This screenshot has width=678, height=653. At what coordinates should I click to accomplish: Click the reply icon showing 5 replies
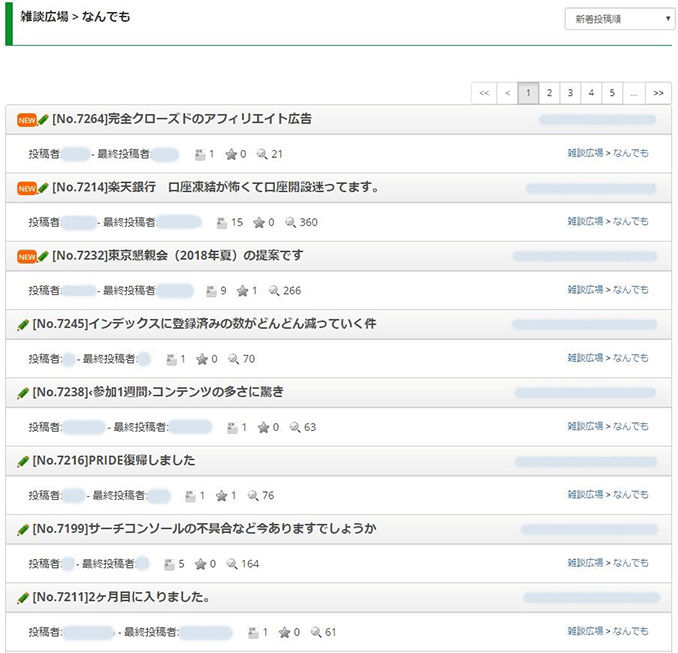pos(167,564)
